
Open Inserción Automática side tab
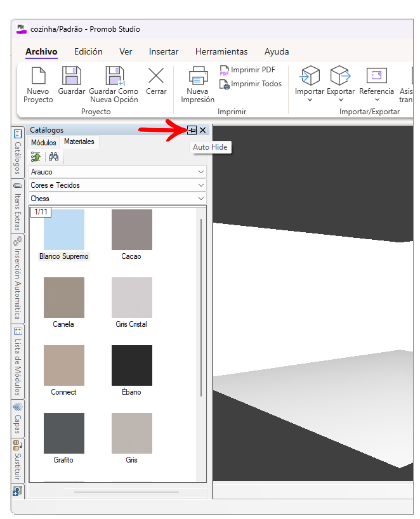[18, 279]
